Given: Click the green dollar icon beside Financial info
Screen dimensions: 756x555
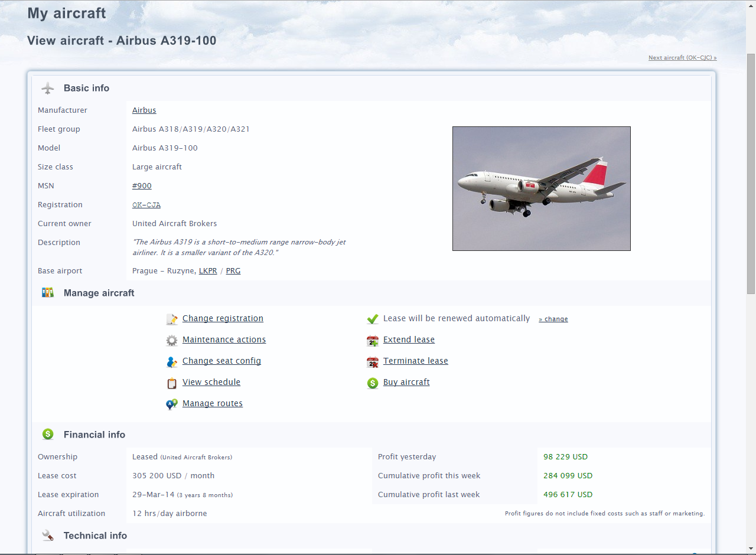Looking at the screenshot, I should [48, 435].
